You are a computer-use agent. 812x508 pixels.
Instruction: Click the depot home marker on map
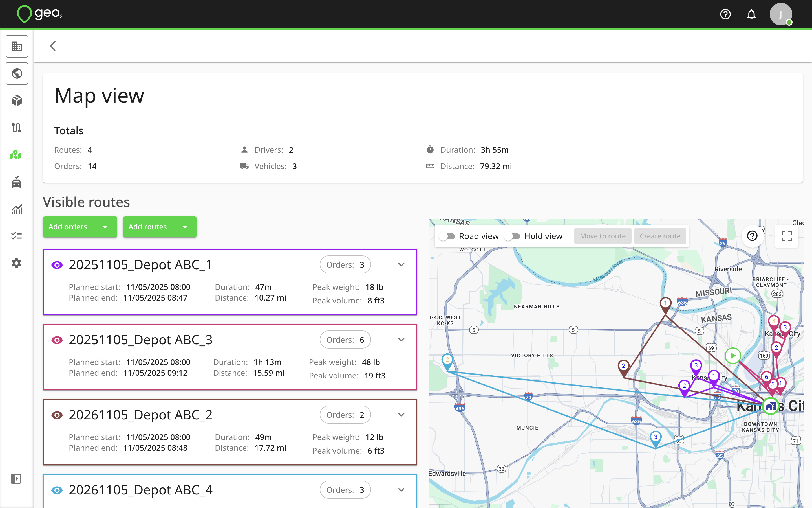point(770,406)
